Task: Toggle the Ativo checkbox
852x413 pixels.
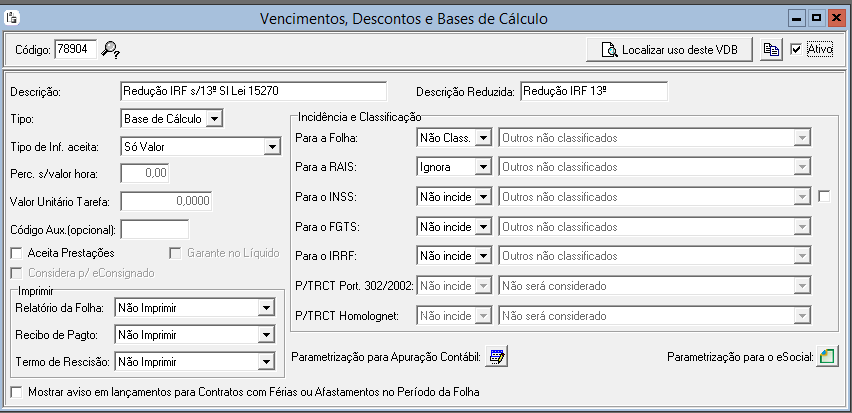Action: pyautogui.click(x=796, y=49)
